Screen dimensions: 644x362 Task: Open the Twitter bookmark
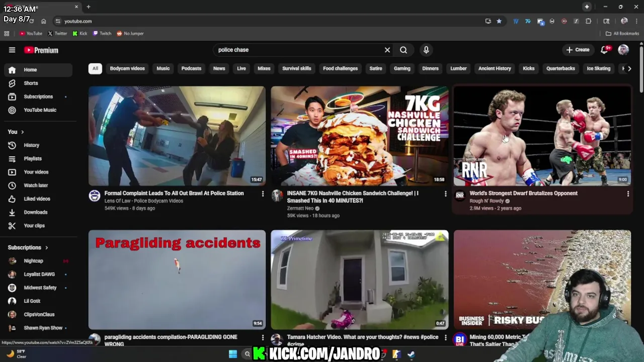(x=57, y=33)
